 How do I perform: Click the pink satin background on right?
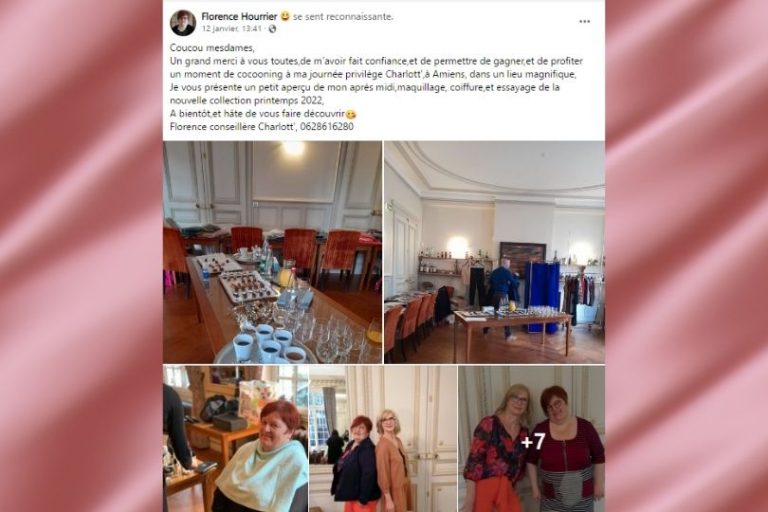687,256
